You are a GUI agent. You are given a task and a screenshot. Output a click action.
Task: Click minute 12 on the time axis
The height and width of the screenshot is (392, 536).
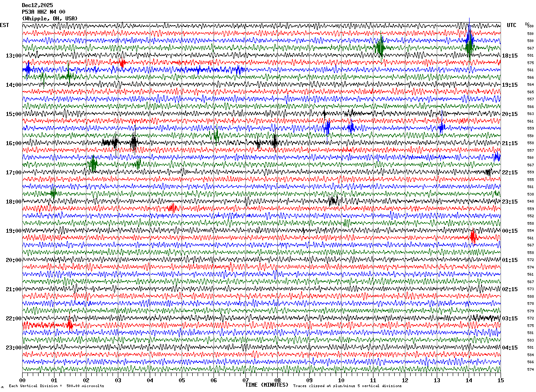click(x=405, y=380)
